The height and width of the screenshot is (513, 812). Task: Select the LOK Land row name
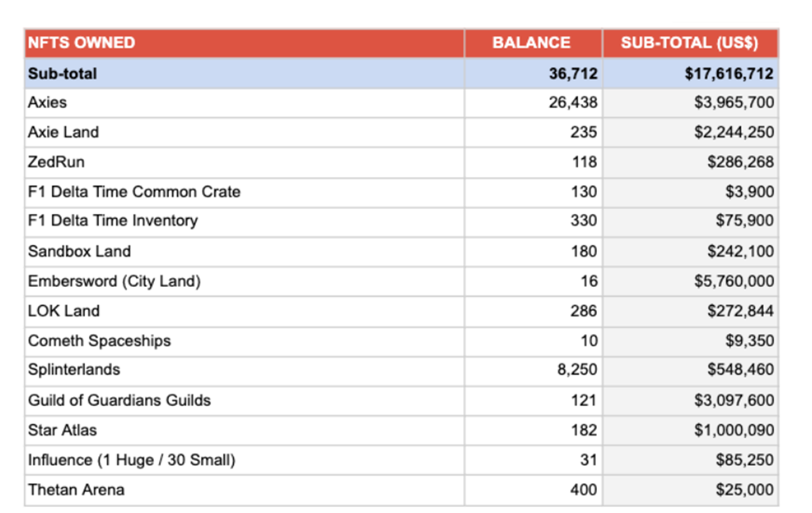click(244, 311)
